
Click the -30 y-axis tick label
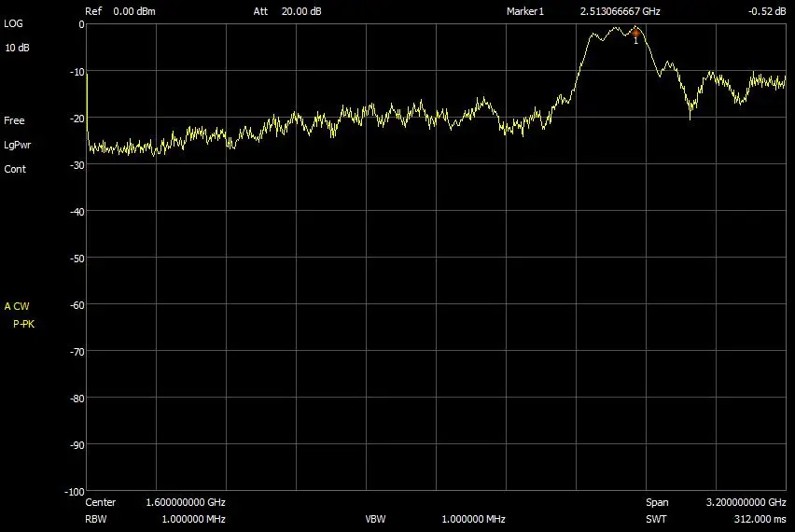click(x=77, y=165)
